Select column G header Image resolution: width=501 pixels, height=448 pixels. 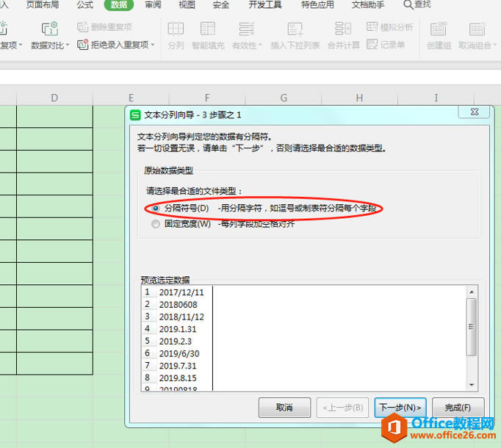pyautogui.click(x=284, y=98)
